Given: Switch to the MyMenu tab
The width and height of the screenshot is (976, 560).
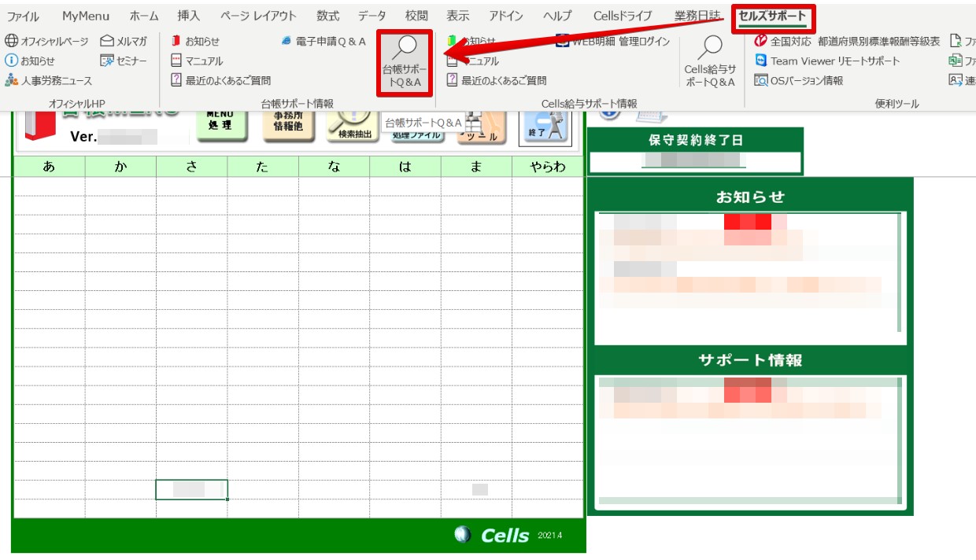Looking at the screenshot, I should point(86,16).
